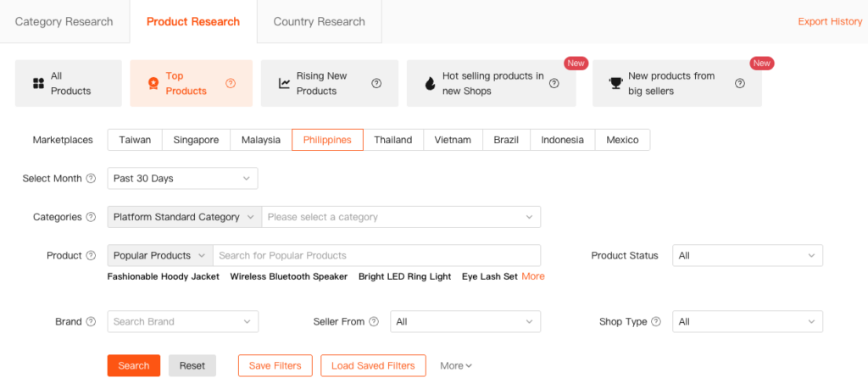Click the Top Products medal icon
This screenshot has width=868, height=389.
click(153, 83)
